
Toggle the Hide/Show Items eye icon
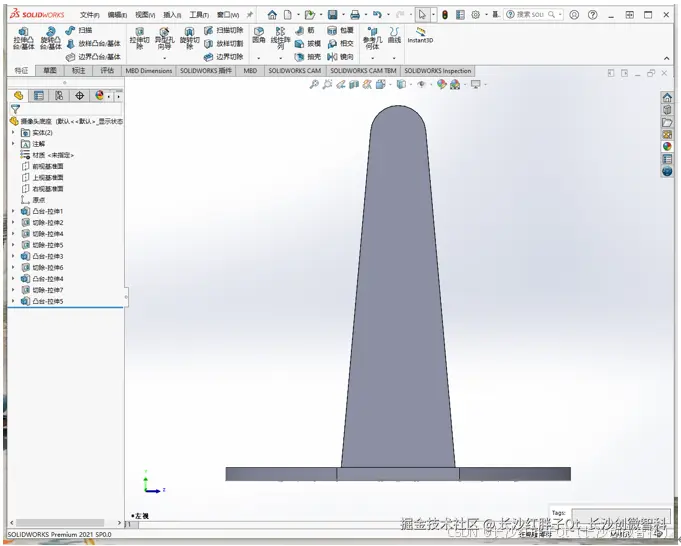421,84
